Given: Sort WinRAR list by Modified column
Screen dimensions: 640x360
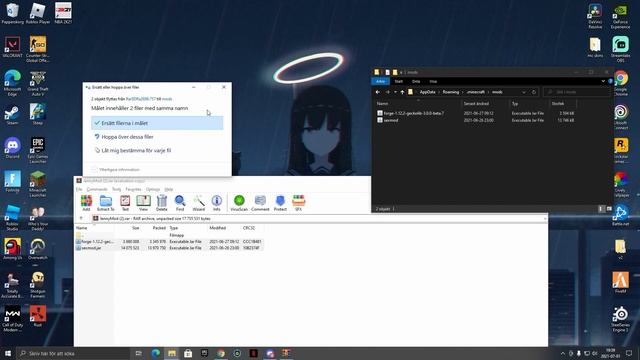Looking at the screenshot, I should coord(218,228).
